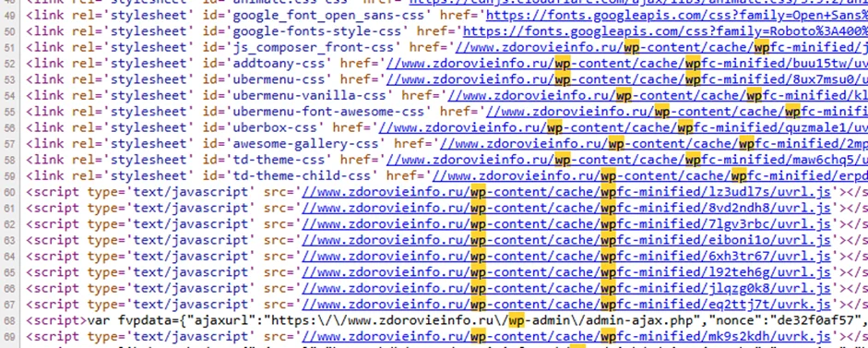Click line number 49 in the gutter
Viewport: 868px width, 348px height.
(x=10, y=16)
